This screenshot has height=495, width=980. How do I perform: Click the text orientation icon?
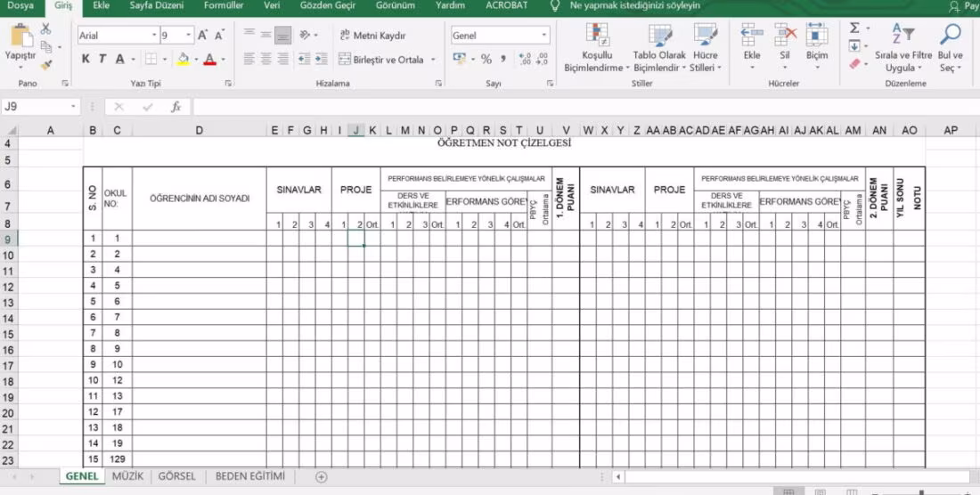pos(305,35)
